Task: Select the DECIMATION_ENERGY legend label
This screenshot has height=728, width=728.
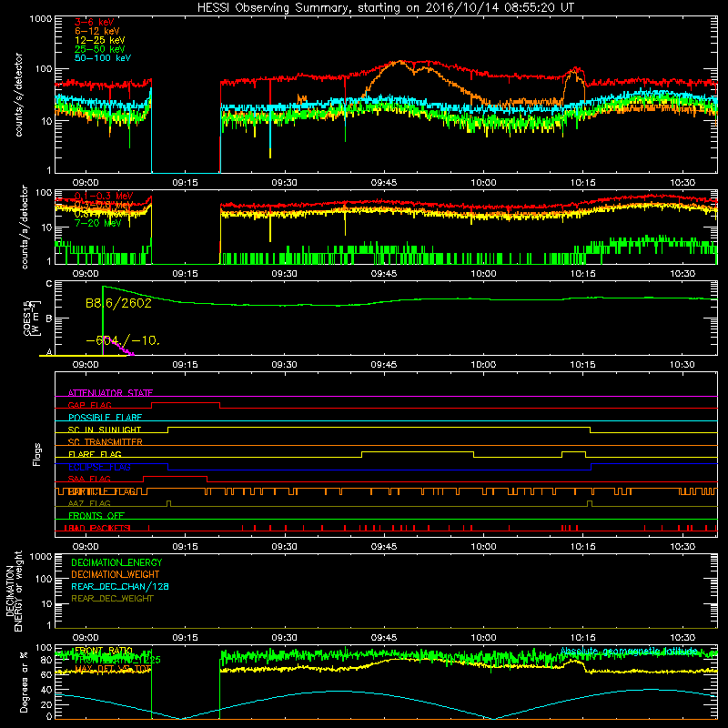Action: click(116, 562)
